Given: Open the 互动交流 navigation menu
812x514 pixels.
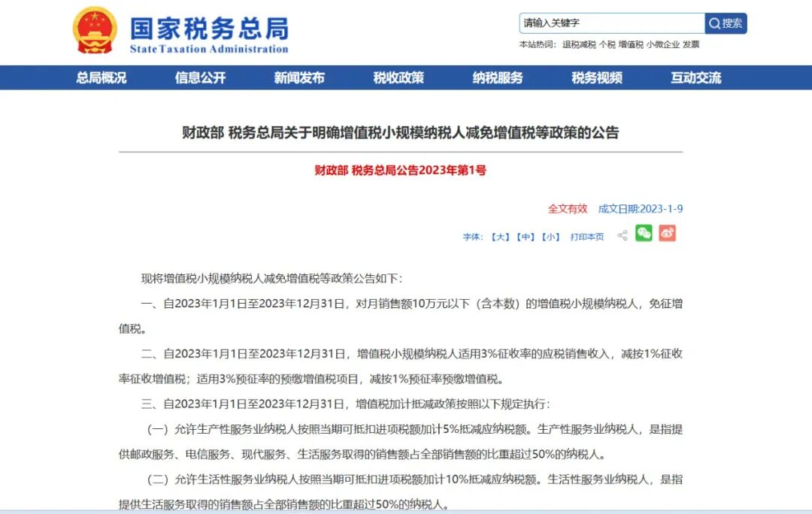Looking at the screenshot, I should pyautogui.click(x=696, y=77).
